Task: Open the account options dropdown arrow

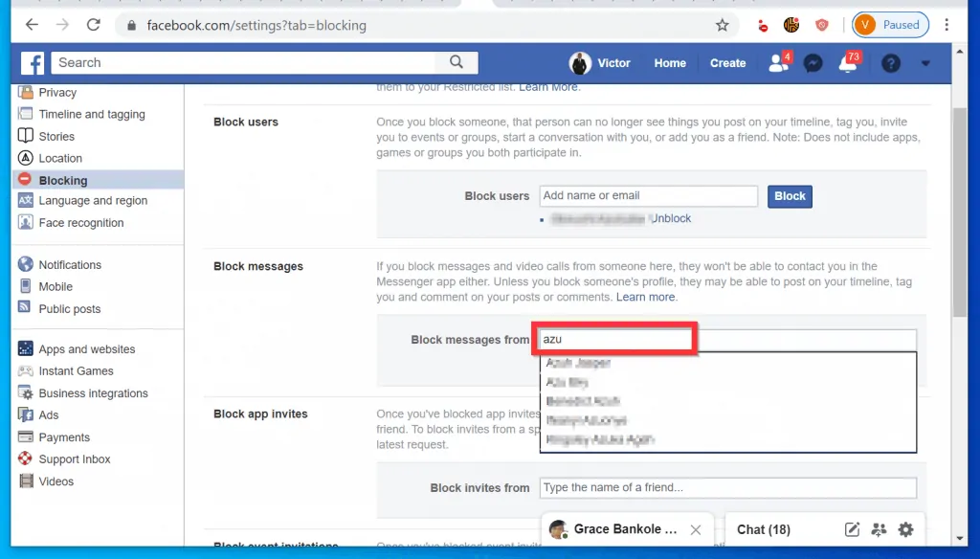Action: 924,62
